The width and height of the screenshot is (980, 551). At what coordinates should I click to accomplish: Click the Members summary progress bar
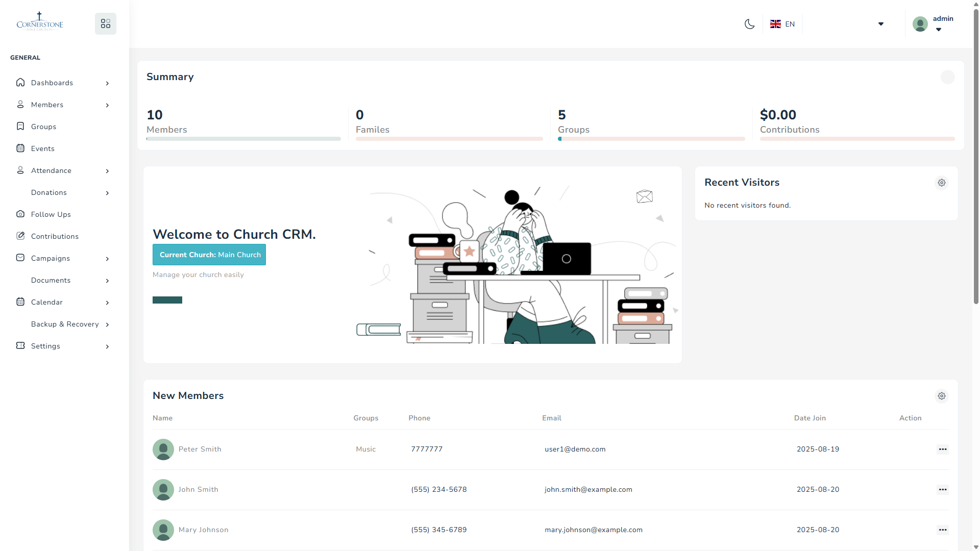tap(243, 139)
